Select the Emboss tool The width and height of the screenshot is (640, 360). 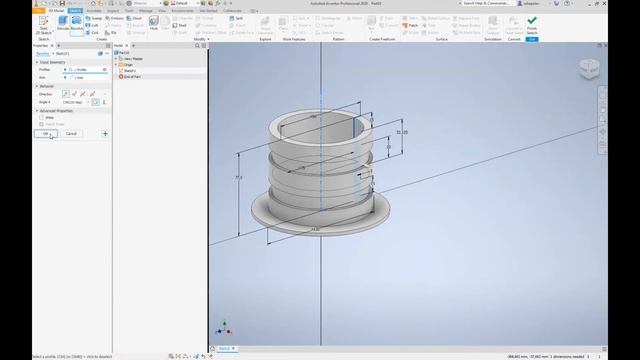[x=114, y=18]
